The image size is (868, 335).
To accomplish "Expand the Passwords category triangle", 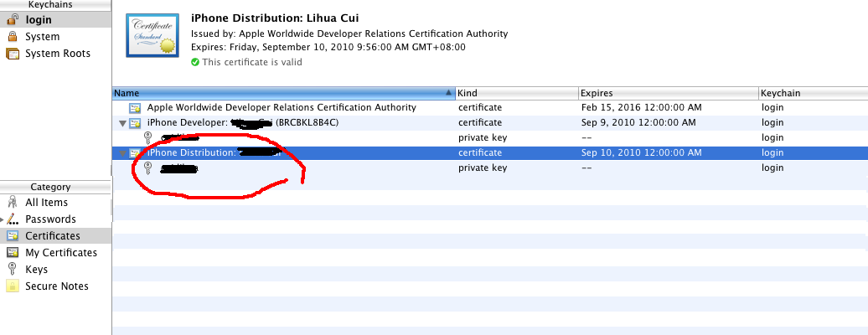I will (3, 219).
